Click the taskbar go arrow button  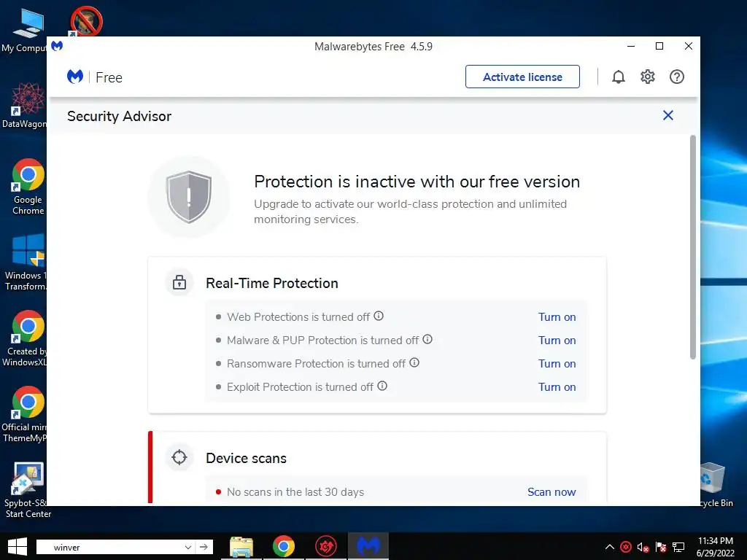pyautogui.click(x=204, y=547)
